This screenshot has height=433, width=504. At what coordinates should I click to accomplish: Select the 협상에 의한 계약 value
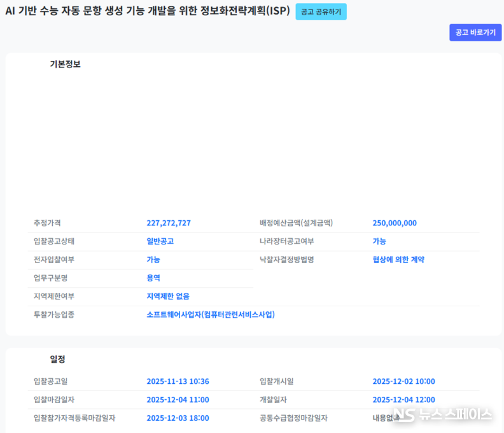click(x=398, y=260)
